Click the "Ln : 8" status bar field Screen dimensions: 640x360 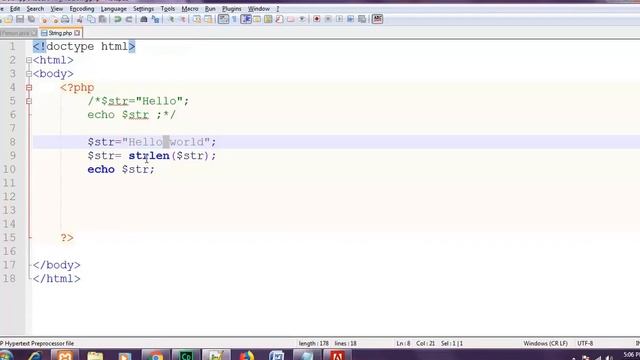coord(403,344)
